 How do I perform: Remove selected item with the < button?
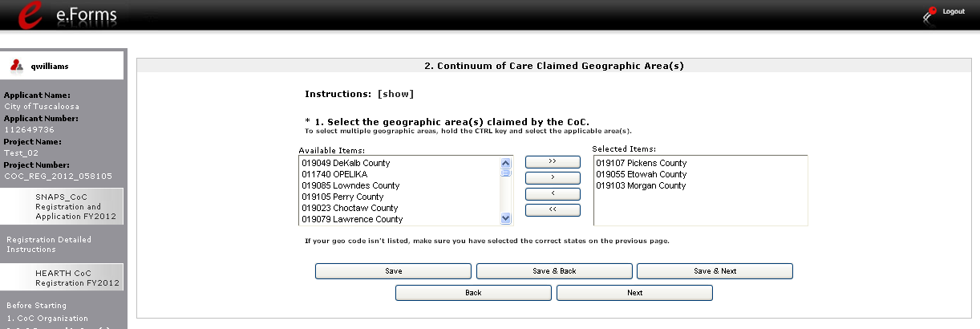point(552,194)
